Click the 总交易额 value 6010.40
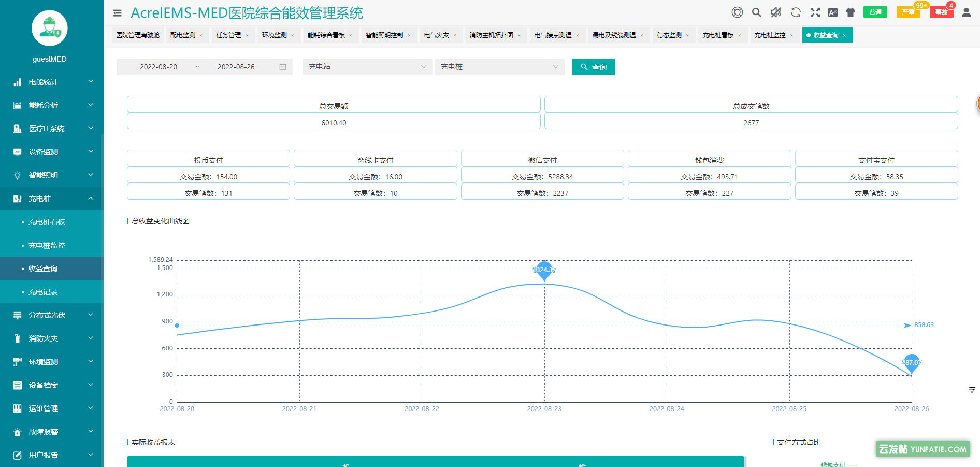The width and height of the screenshot is (980, 467). tap(334, 123)
